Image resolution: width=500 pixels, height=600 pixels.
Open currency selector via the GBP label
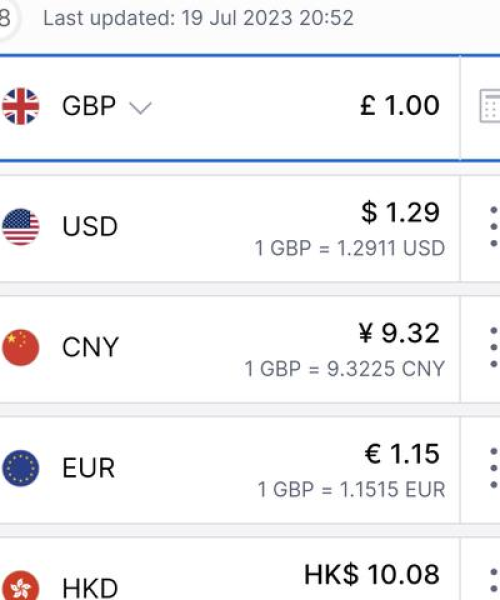pyautogui.click(x=89, y=106)
